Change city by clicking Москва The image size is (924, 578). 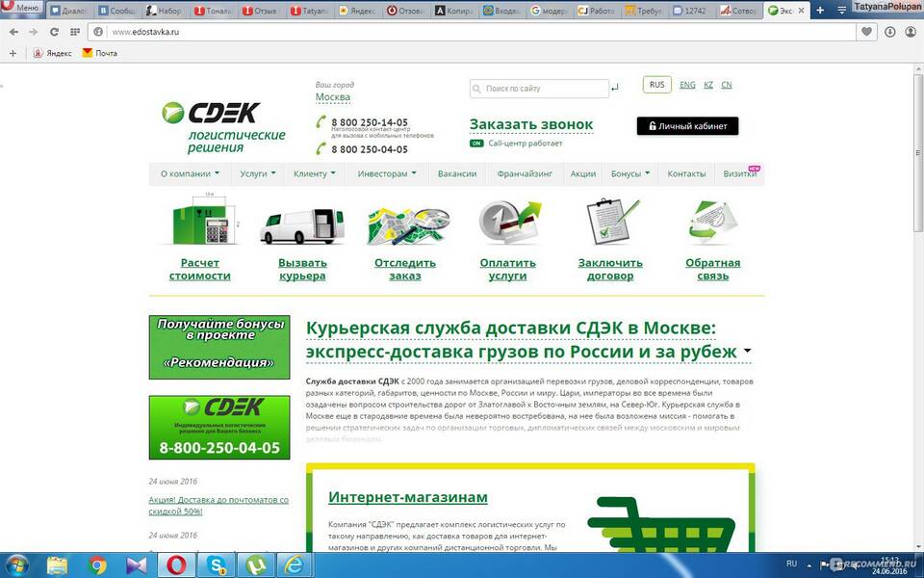tap(332, 96)
